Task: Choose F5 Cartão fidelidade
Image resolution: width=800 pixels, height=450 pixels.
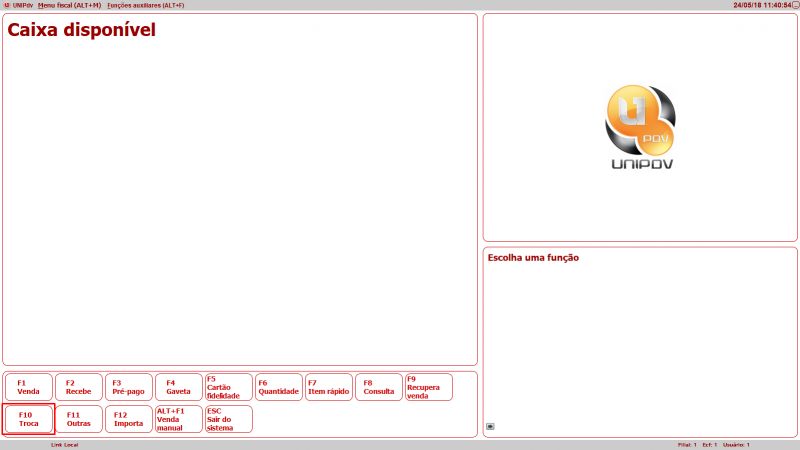Action: [x=229, y=387]
